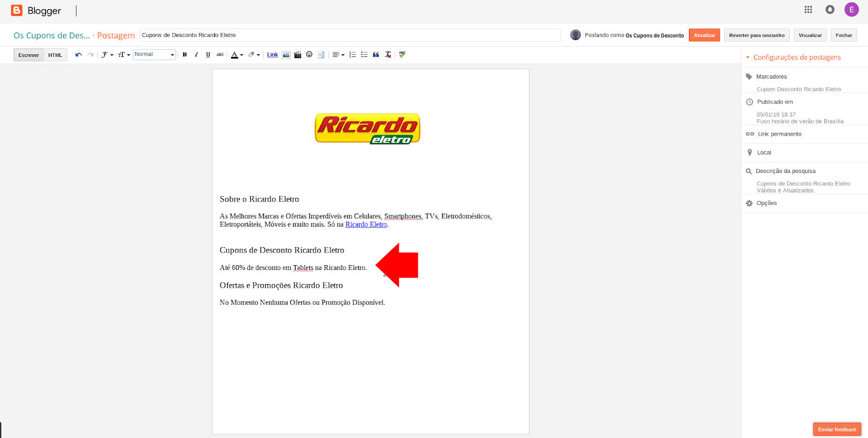The height and width of the screenshot is (438, 868).
Task: Switch to the HTML editor mode
Action: 55,55
